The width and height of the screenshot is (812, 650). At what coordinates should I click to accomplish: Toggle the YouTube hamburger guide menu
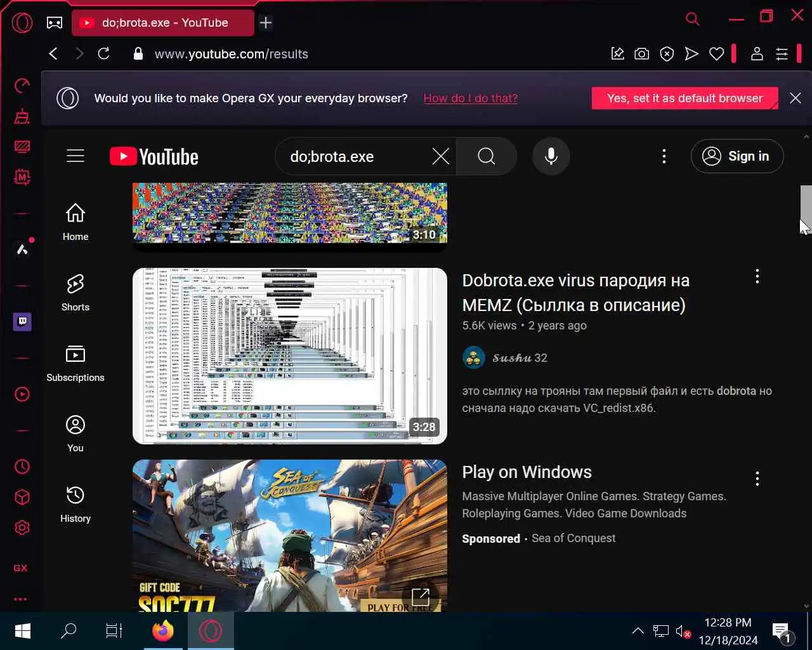(x=75, y=156)
